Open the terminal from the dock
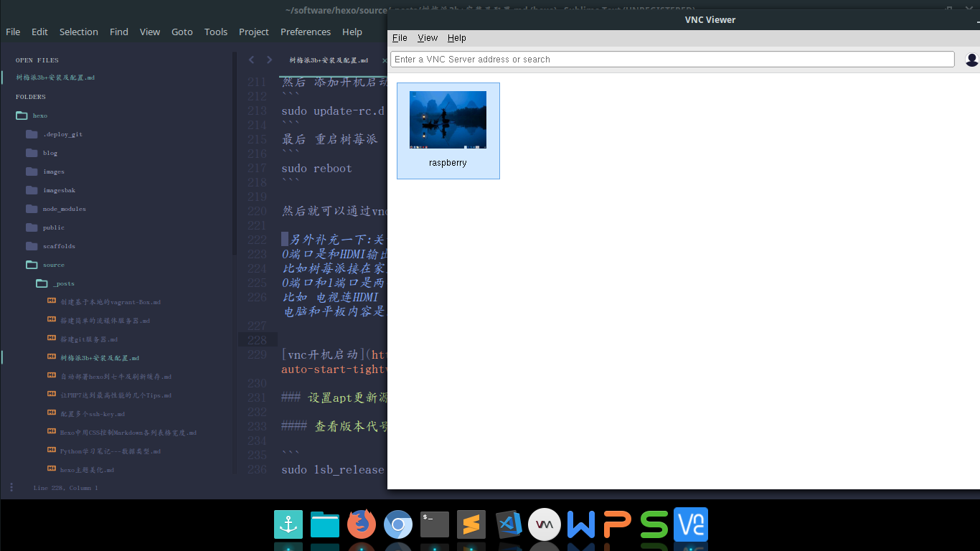The width and height of the screenshot is (980, 551). (x=435, y=524)
